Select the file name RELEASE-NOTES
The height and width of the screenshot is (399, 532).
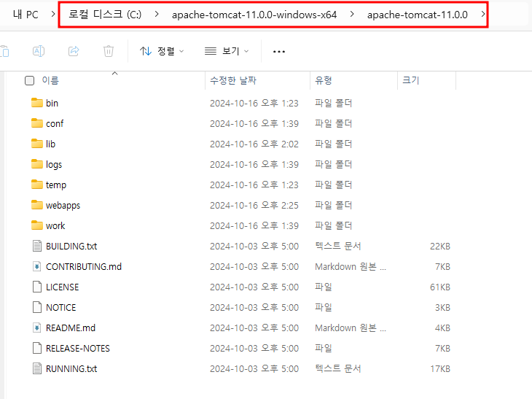pyautogui.click(x=78, y=349)
